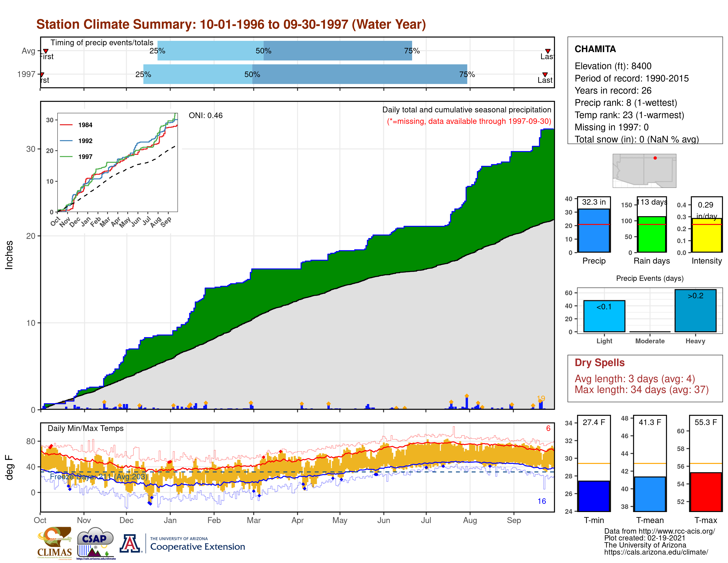Click the blue '16' annotation on temp chart

click(542, 501)
